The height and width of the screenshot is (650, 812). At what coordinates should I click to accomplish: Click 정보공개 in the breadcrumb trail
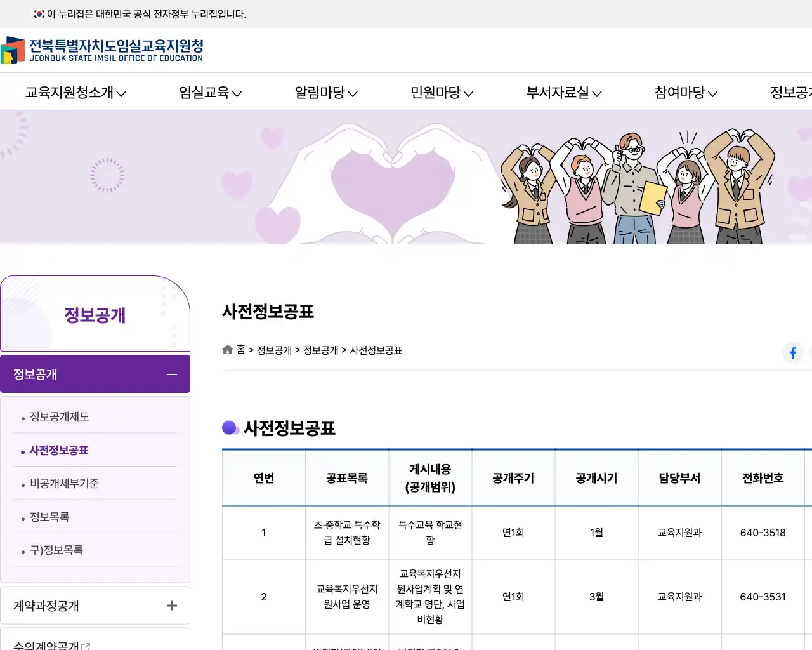click(273, 350)
